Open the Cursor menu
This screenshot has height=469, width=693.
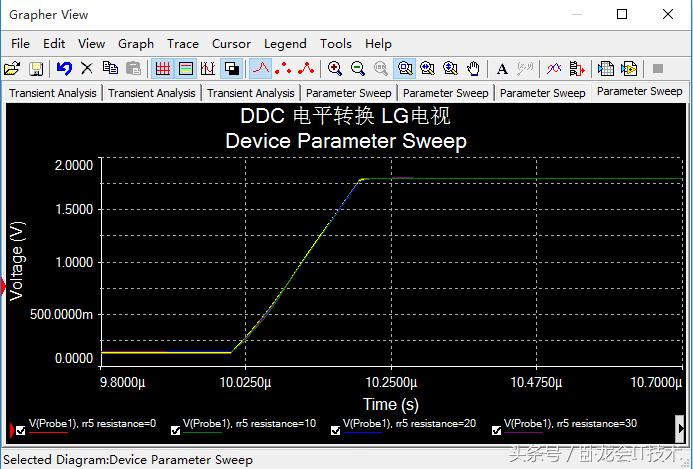point(231,44)
